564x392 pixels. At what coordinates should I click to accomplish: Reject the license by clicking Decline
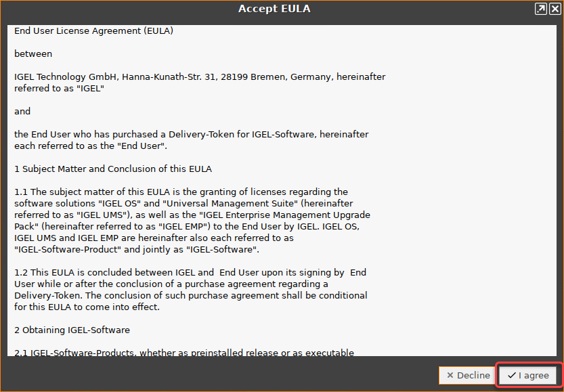point(467,375)
